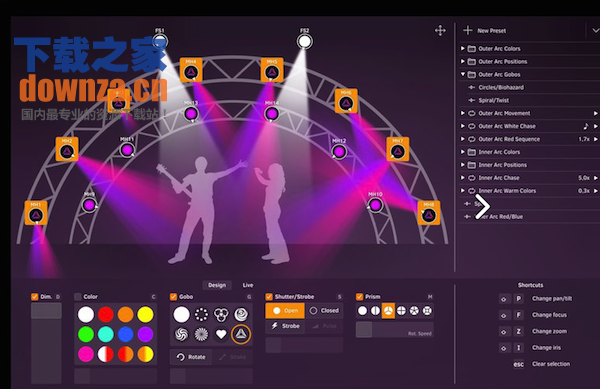The height and width of the screenshot is (389, 600).
Task: Pick the red color swatch
Action: 106,314
